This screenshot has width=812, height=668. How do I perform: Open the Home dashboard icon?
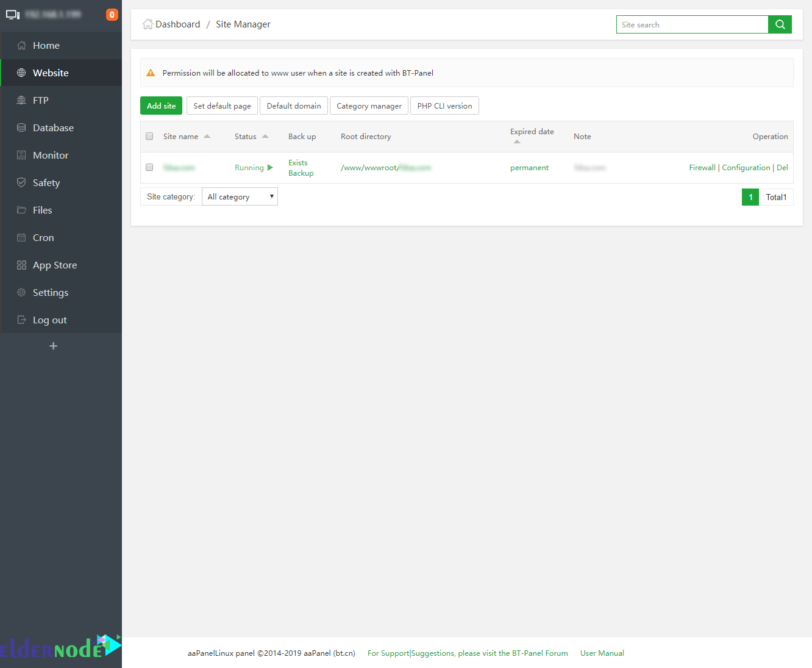pyautogui.click(x=22, y=45)
